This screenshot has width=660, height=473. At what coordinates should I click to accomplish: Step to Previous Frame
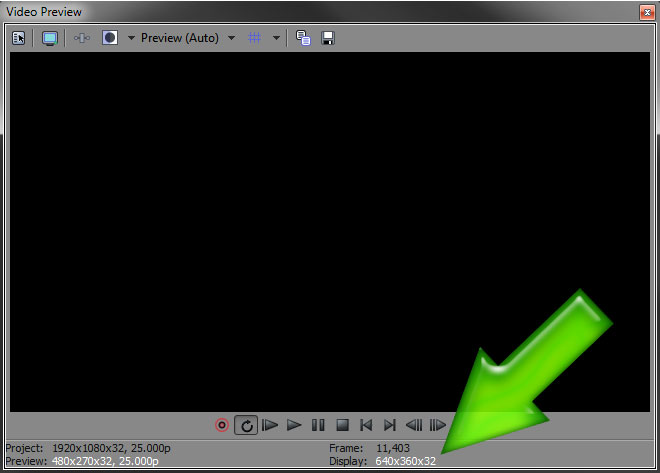[x=413, y=425]
